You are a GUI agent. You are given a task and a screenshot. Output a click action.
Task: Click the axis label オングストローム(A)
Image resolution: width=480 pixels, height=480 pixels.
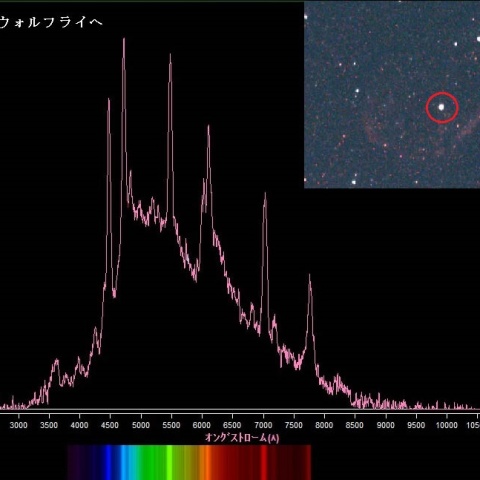(x=242, y=438)
